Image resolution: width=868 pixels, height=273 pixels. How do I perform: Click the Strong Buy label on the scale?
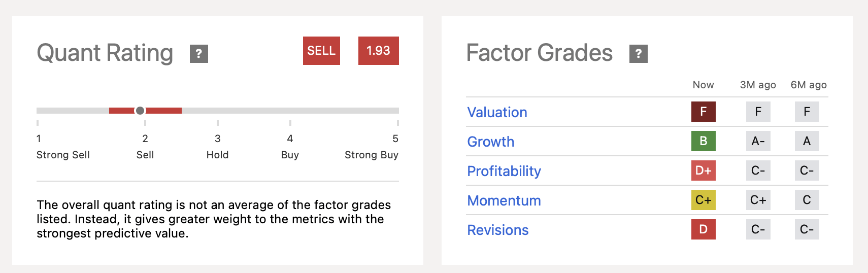click(371, 155)
